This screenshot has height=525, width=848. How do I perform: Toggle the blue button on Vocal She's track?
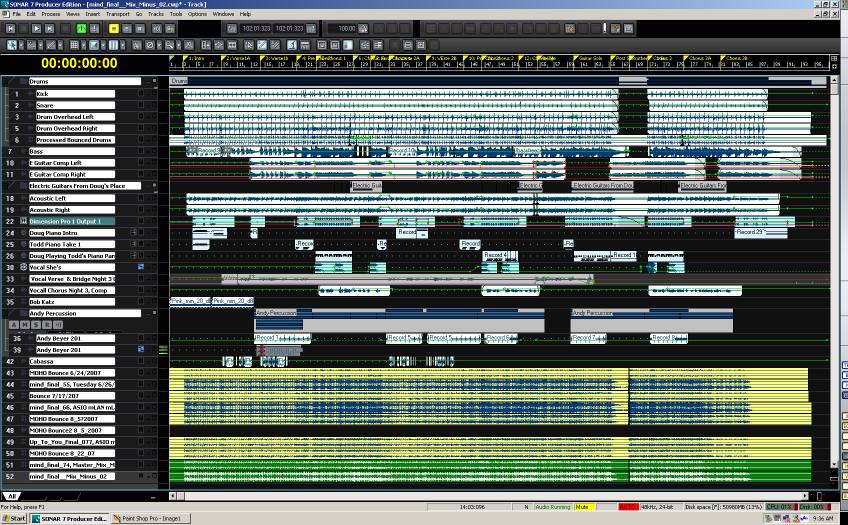pos(141,267)
